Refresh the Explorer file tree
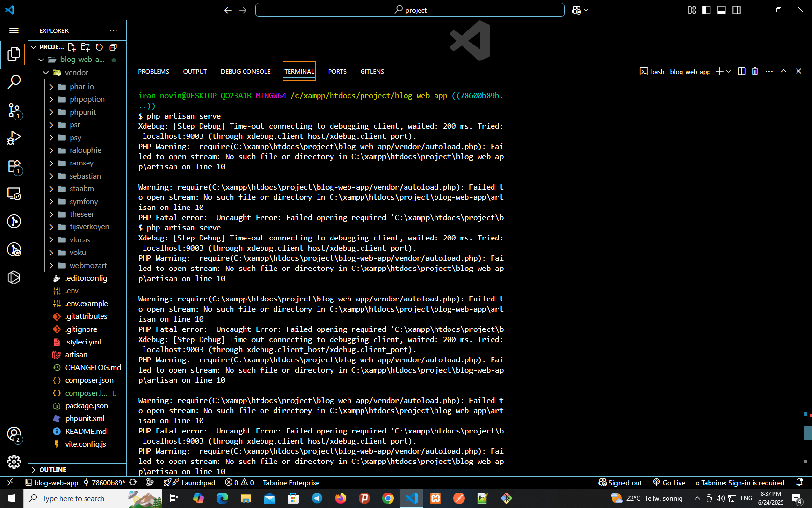Viewport: 812px width, 508px height. pos(99,47)
